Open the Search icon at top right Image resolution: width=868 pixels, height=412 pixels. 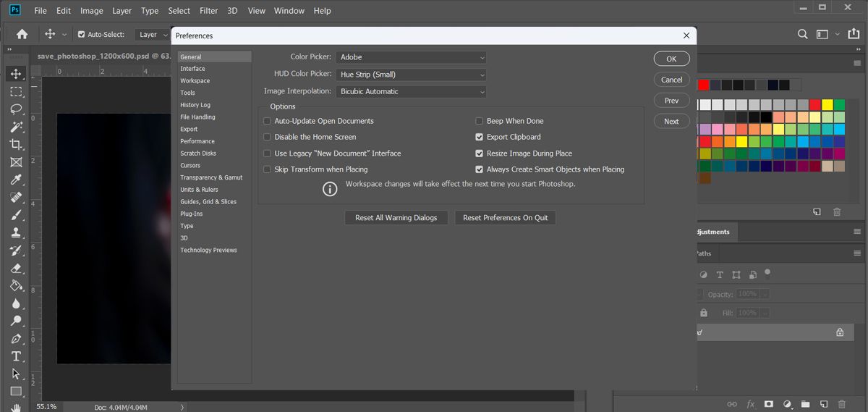tap(802, 34)
